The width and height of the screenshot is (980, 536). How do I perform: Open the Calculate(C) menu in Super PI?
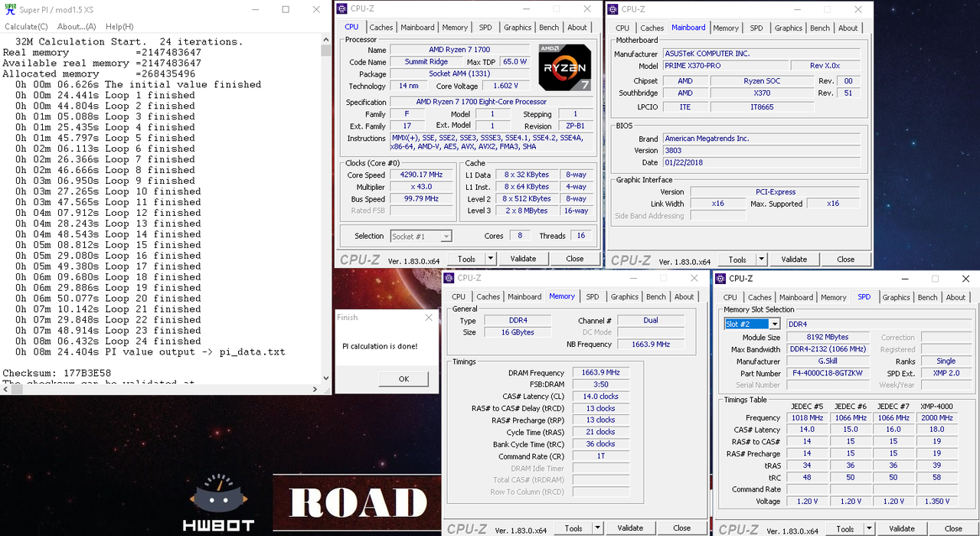pos(27,27)
